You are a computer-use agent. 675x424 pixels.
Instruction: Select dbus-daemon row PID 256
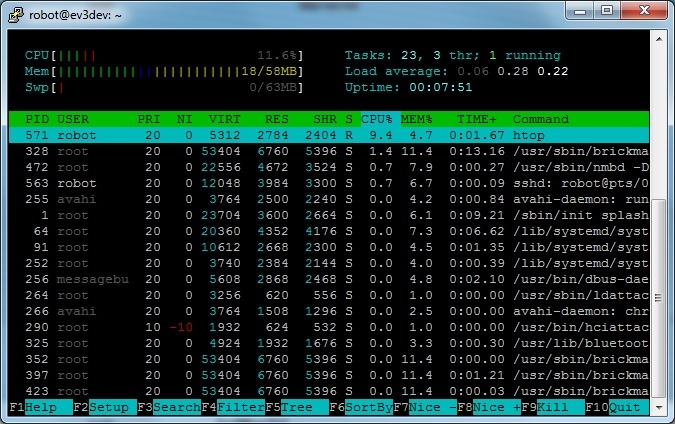(329, 279)
